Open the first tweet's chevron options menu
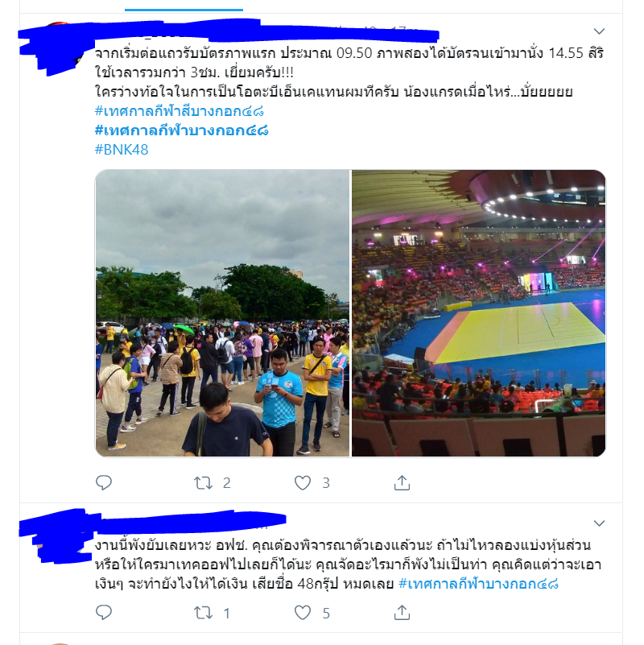The image size is (644, 645). coord(599,31)
